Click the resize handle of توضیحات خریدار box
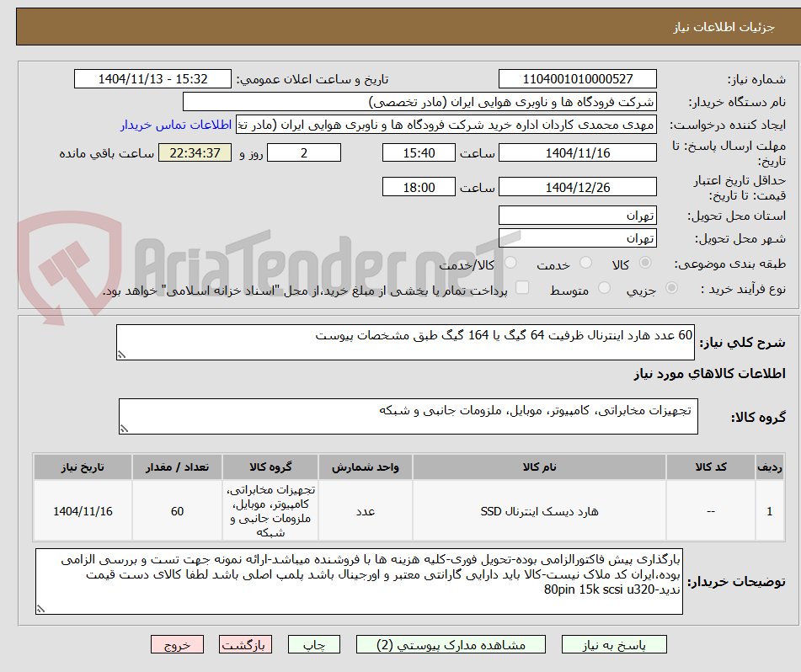This screenshot has height=672, width=801. [x=41, y=609]
